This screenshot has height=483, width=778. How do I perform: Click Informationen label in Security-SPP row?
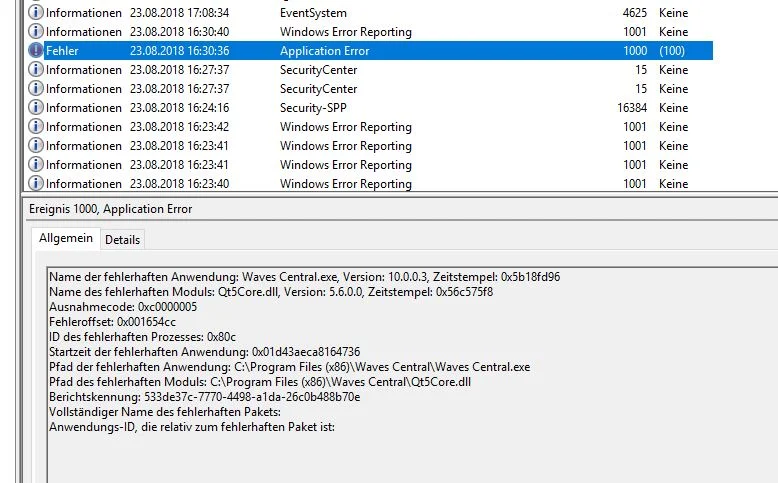tap(84, 108)
